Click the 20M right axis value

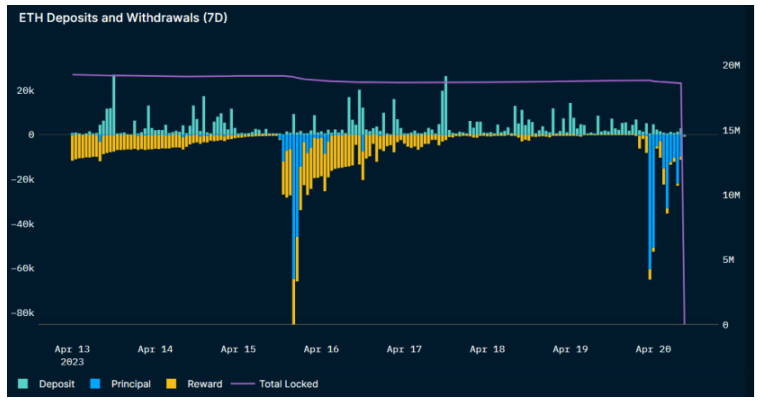[x=731, y=65]
